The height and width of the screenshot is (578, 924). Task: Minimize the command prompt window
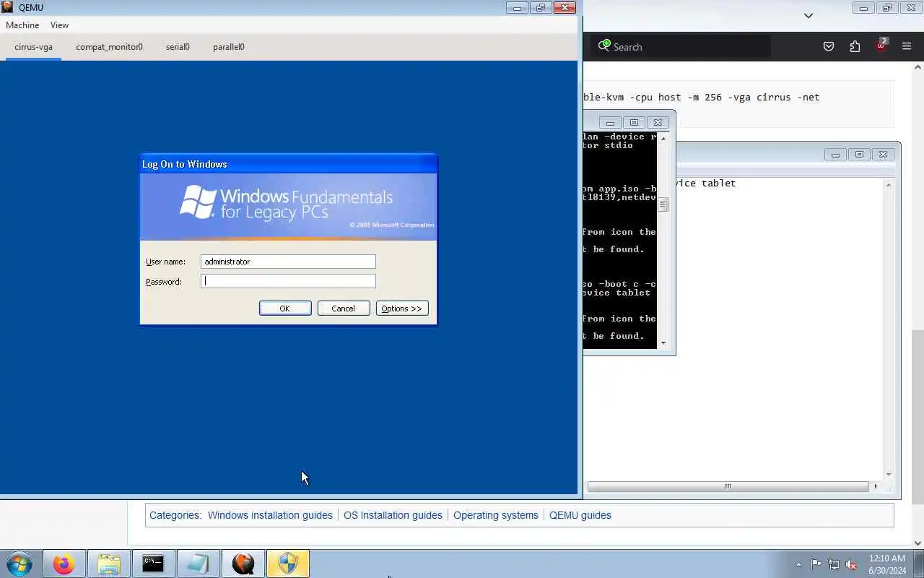point(610,122)
